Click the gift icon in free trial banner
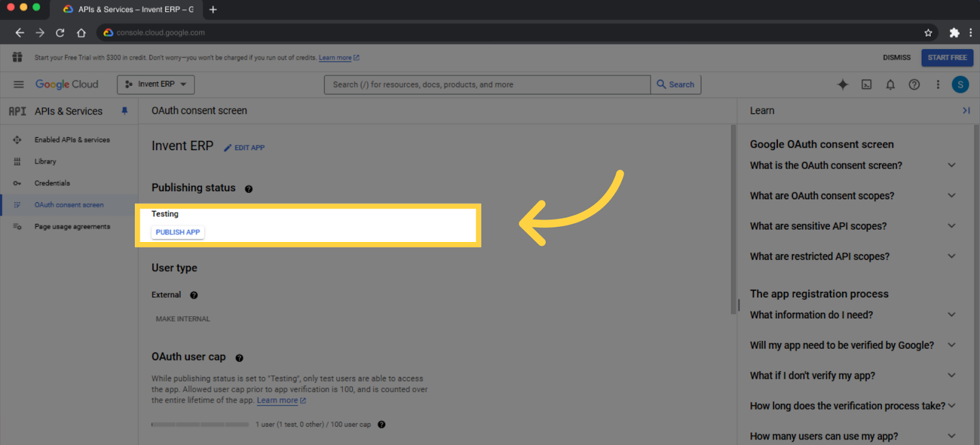 17,57
